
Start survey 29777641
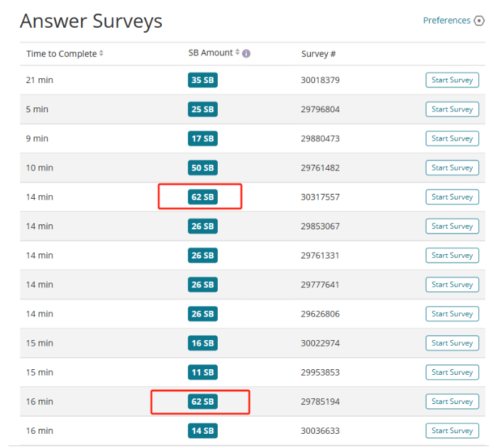(x=452, y=284)
